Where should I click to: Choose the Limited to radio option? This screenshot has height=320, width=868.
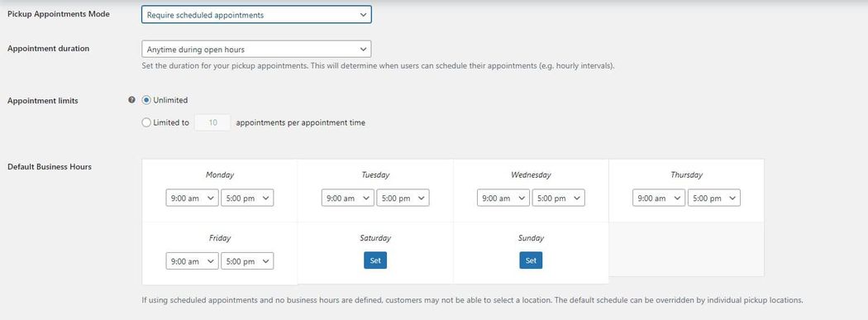(146, 123)
